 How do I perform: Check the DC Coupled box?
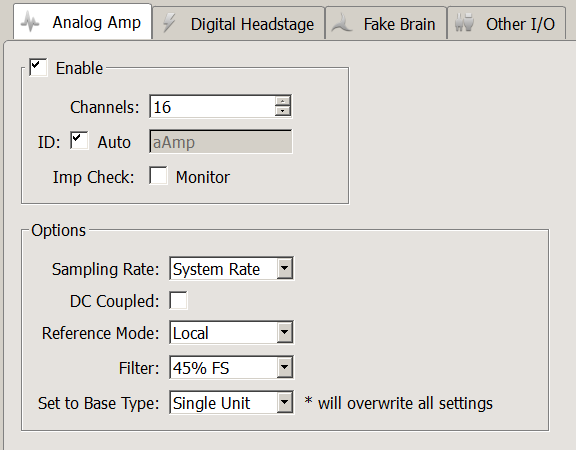[x=178, y=300]
